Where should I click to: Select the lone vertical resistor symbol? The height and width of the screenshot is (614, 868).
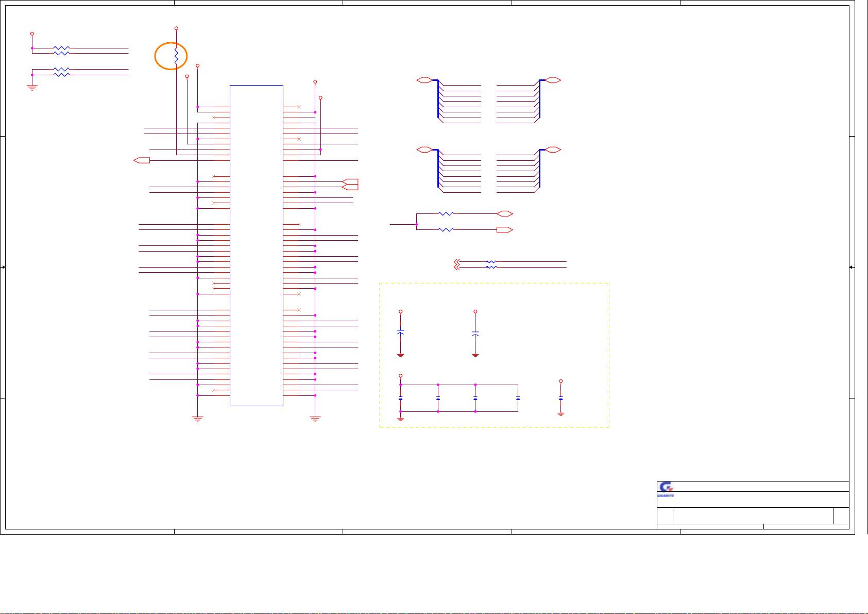pos(176,57)
